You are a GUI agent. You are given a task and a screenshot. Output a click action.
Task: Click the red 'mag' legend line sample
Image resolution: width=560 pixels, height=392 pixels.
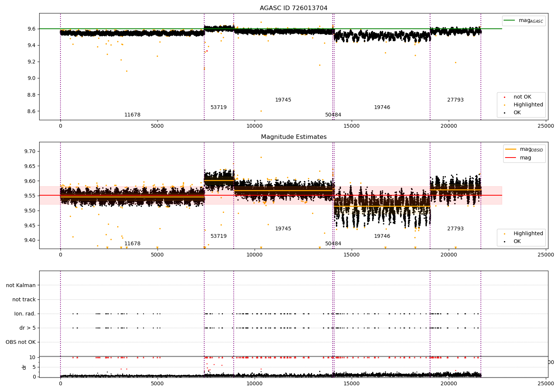tap(511, 158)
